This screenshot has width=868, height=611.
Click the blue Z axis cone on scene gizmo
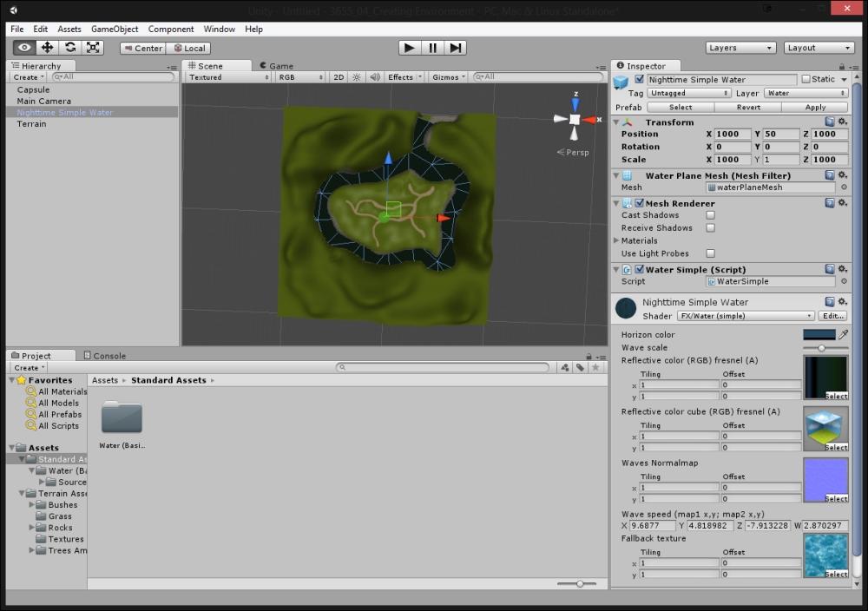pyautogui.click(x=575, y=103)
